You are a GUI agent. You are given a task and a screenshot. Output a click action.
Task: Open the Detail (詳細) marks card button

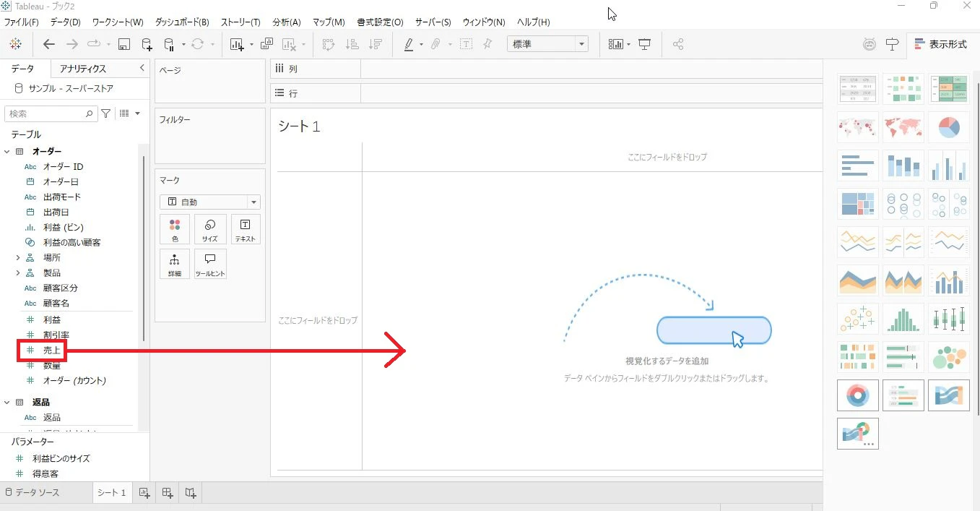coord(175,265)
